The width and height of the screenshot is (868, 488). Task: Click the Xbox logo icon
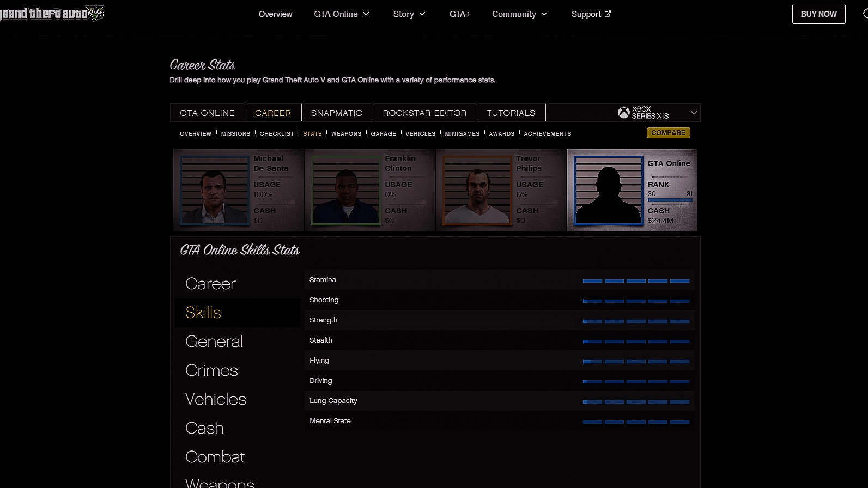pyautogui.click(x=623, y=113)
